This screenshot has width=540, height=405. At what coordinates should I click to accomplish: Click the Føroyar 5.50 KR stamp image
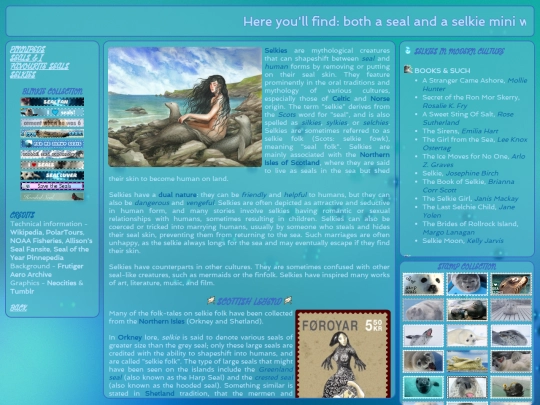point(343,354)
